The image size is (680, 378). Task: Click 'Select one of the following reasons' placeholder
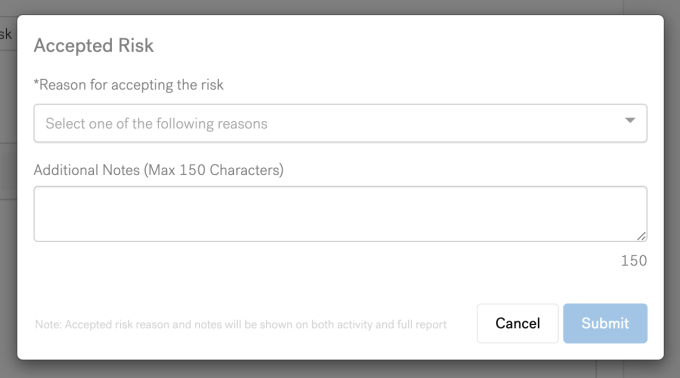pos(157,124)
